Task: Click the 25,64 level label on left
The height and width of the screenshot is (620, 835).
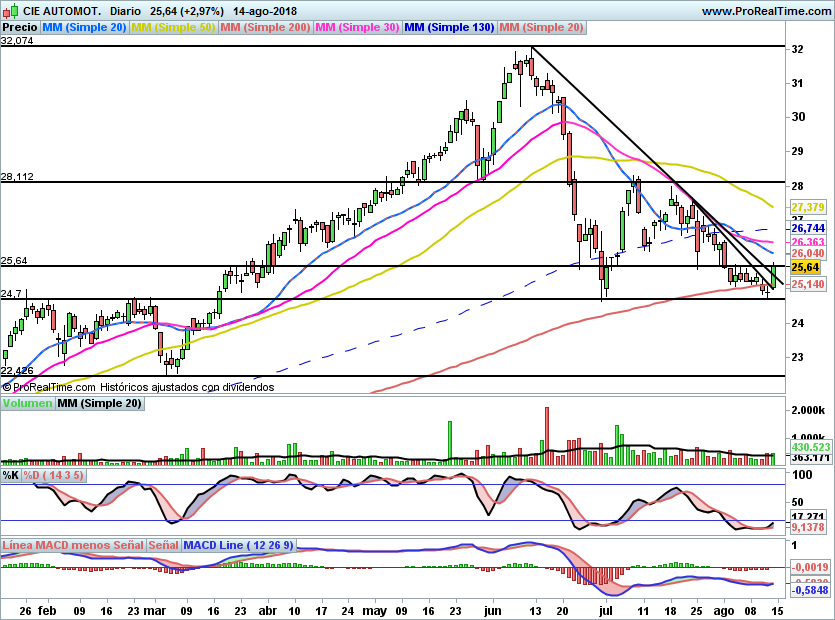Action: point(14,260)
